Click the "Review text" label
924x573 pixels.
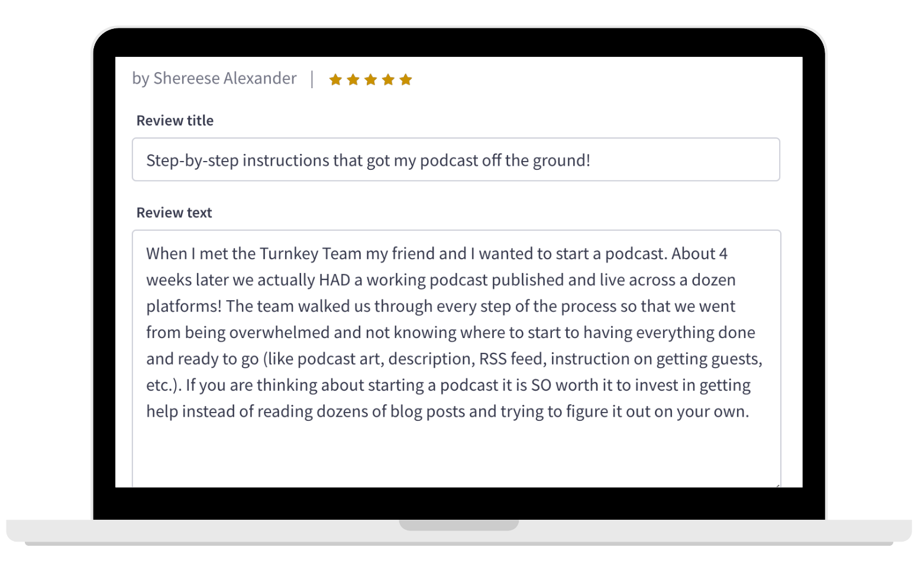[x=174, y=213]
